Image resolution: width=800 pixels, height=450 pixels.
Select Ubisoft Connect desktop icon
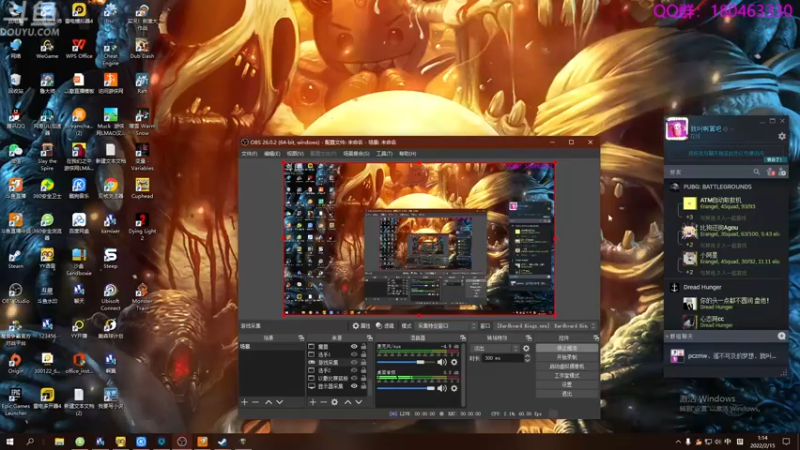tap(110, 297)
